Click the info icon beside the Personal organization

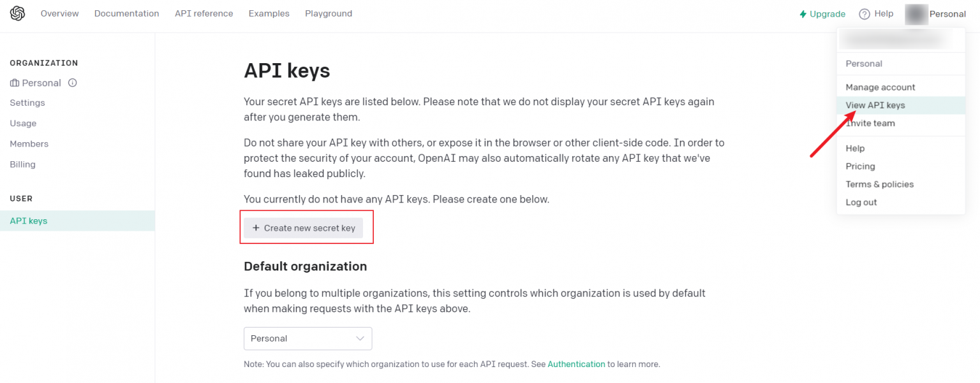click(x=72, y=82)
